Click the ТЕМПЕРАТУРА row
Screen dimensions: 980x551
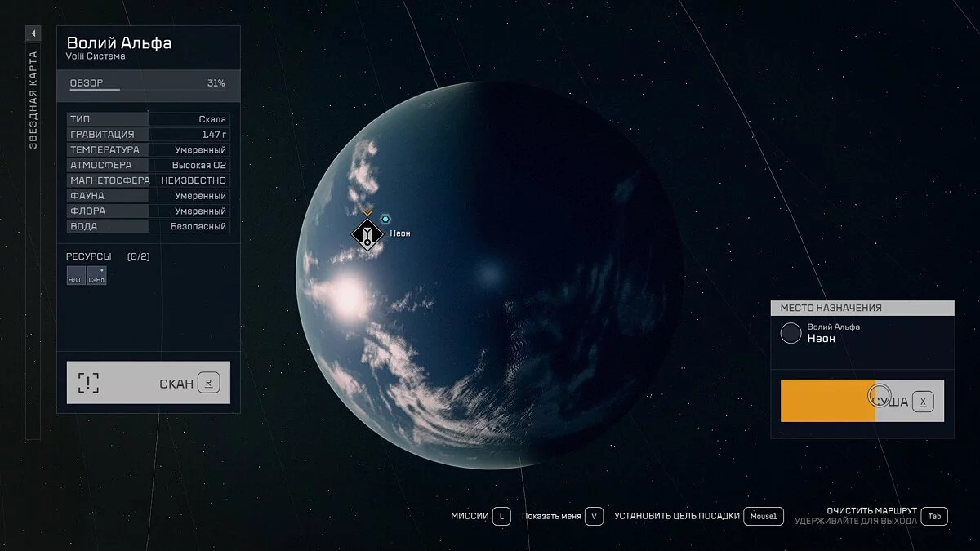coord(149,150)
